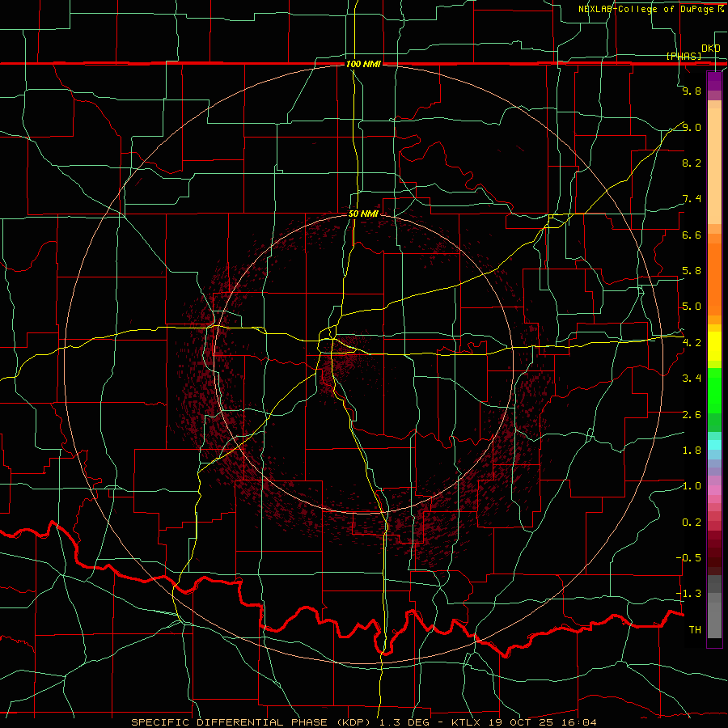Click the cyan segment of the color scale
This screenshot has height=728, width=728.
click(x=714, y=445)
